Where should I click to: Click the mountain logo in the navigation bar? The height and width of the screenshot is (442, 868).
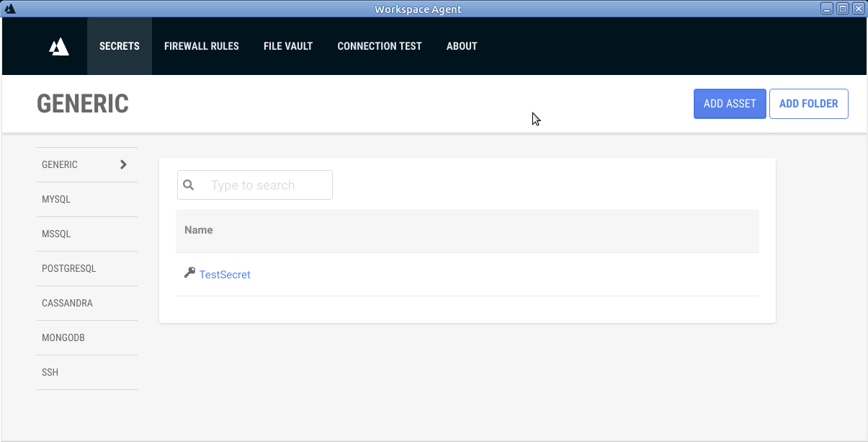coord(59,46)
